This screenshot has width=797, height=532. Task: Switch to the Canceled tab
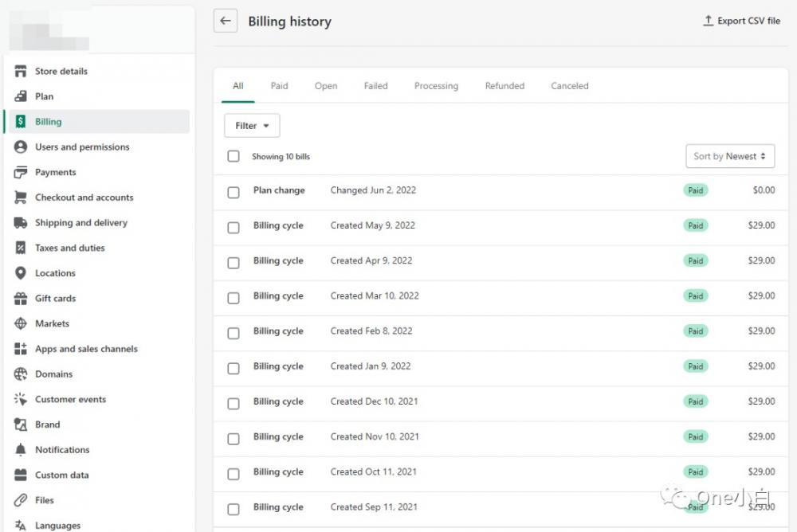pos(570,86)
